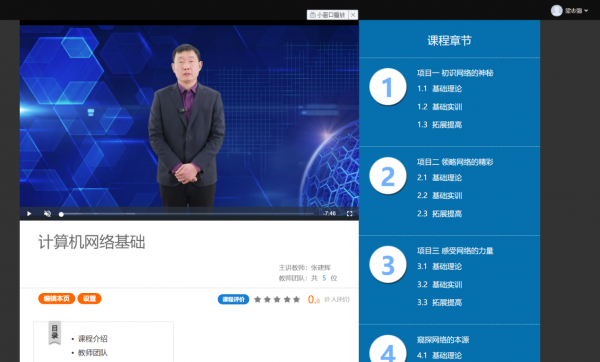Select chapter number 2 circle icon
This screenshot has height=362, width=600.
(x=388, y=176)
